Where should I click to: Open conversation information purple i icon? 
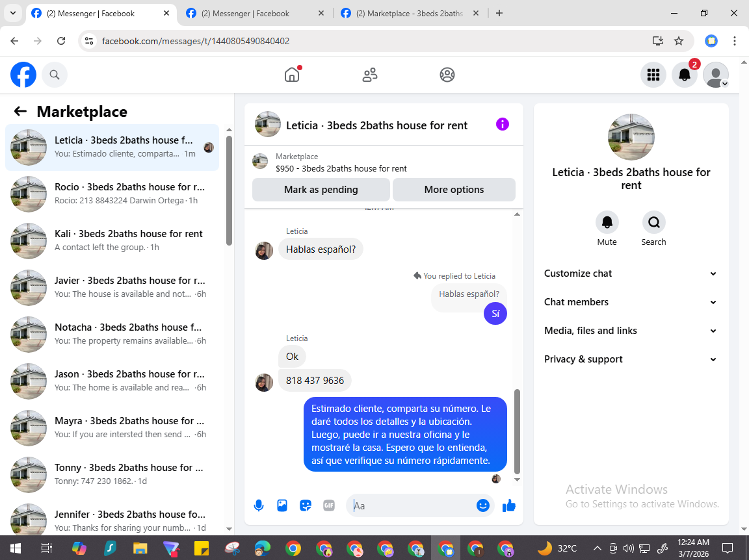(502, 124)
